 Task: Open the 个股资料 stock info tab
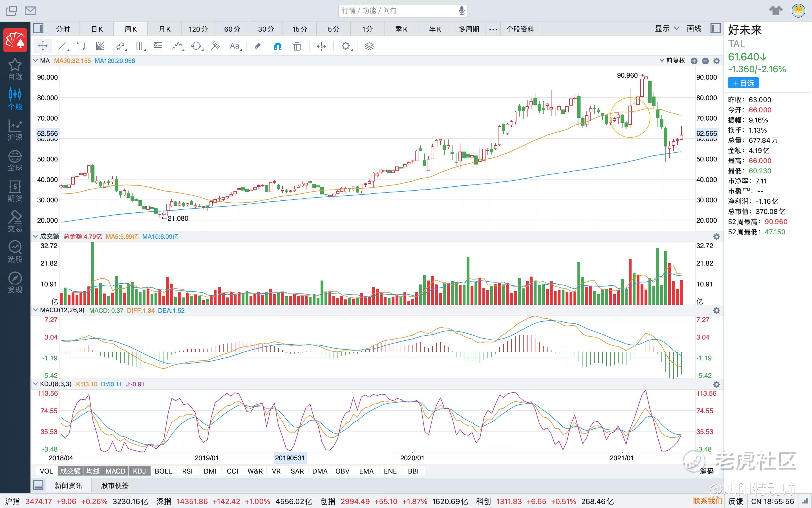520,29
